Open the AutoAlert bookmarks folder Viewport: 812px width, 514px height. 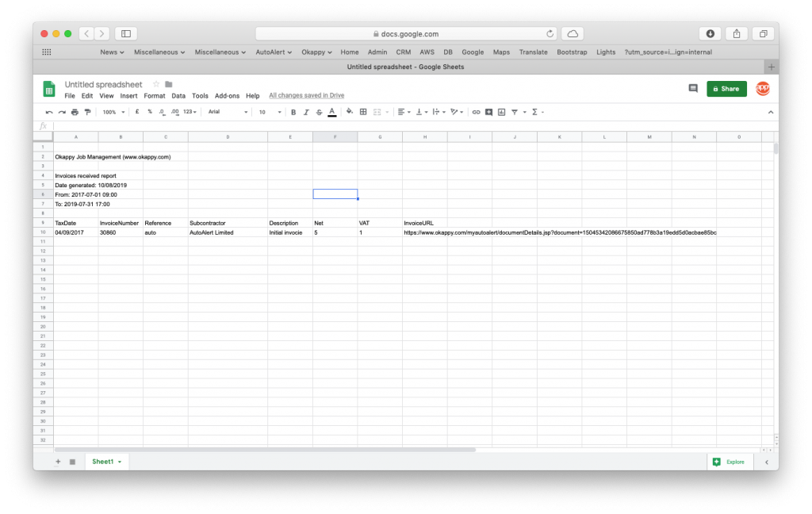[274, 52]
